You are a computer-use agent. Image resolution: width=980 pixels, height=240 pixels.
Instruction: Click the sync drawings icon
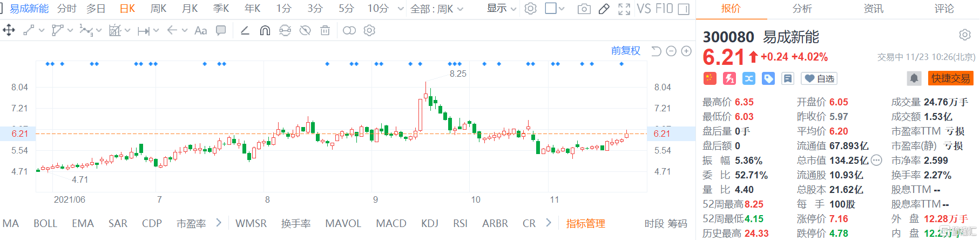coord(285,30)
